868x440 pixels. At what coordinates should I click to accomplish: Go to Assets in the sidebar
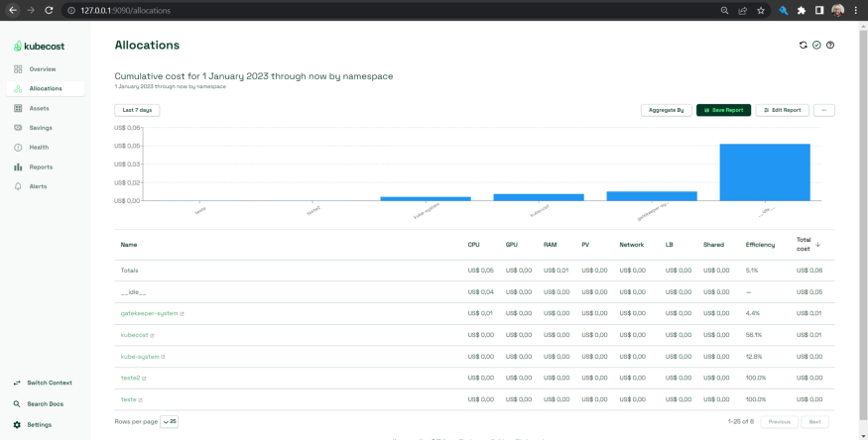tap(40, 108)
